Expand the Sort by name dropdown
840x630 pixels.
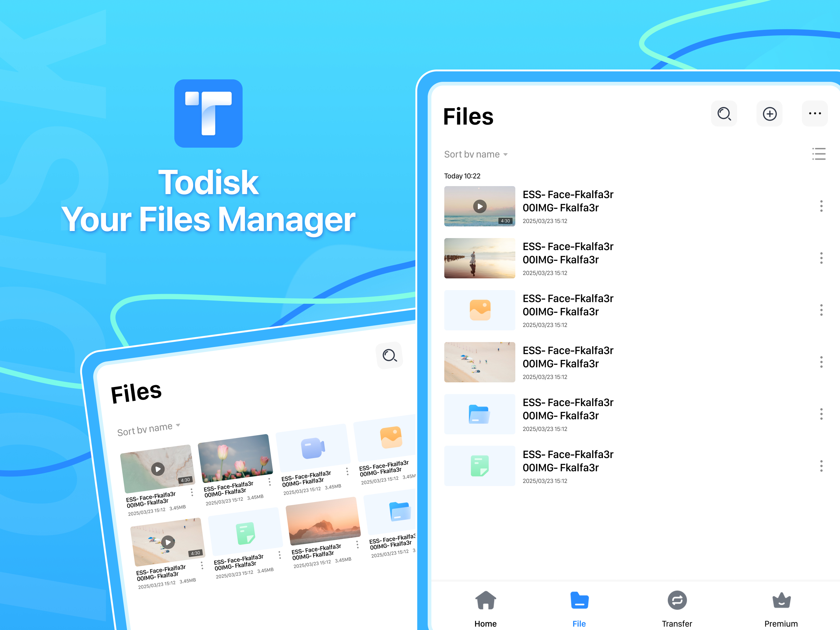coord(476,154)
